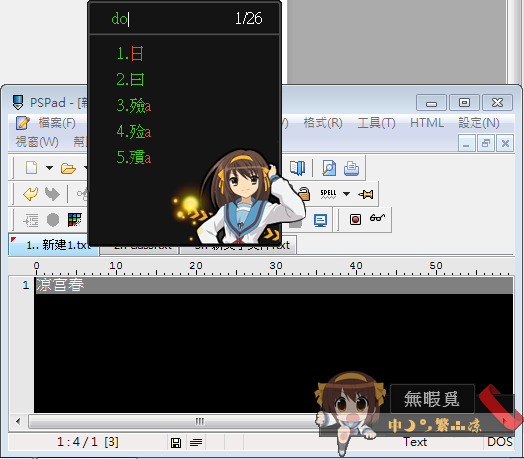Expand the SPELL dropdown arrow
This screenshot has height=459, width=524.
click(x=346, y=194)
